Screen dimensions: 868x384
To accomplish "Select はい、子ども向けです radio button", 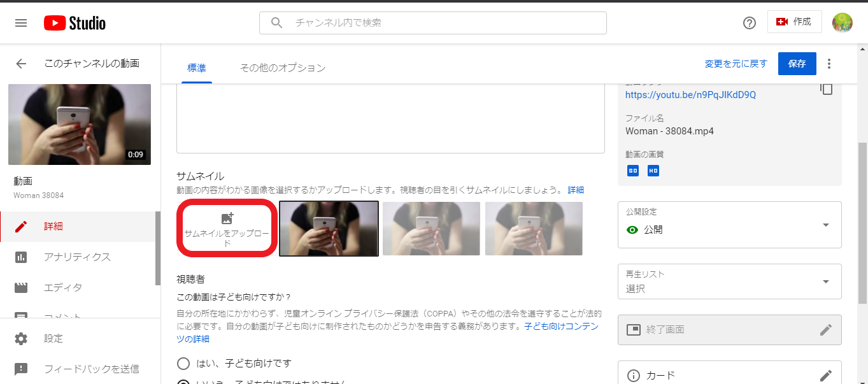I will tap(183, 364).
